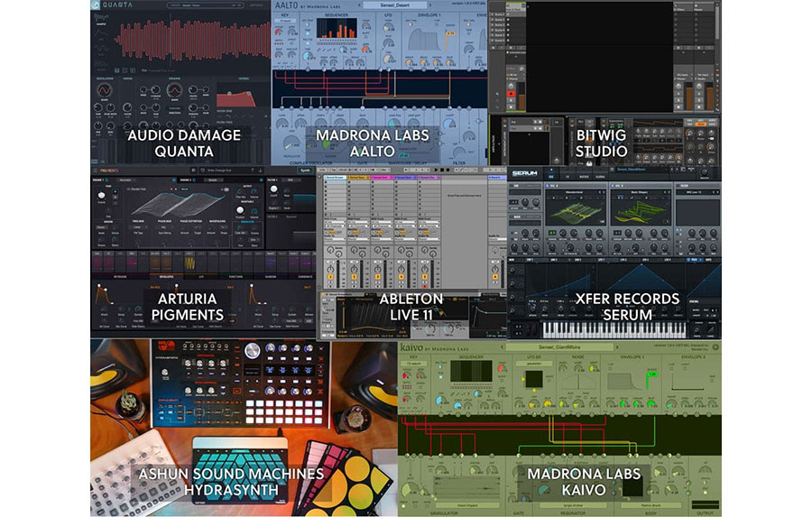Click Pigments 3D wavetable display
Screen dimensions: 812x517
177,204
